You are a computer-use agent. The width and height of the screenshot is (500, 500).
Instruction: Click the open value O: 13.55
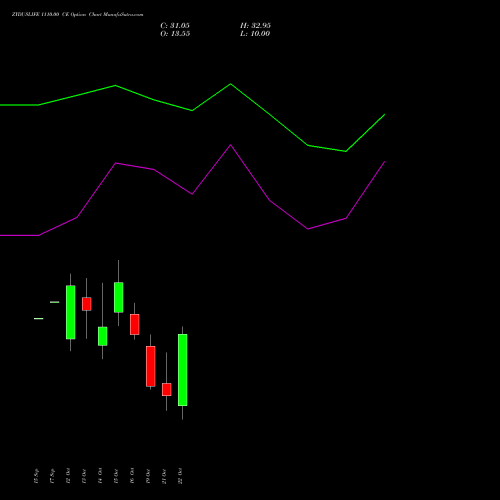click(175, 34)
